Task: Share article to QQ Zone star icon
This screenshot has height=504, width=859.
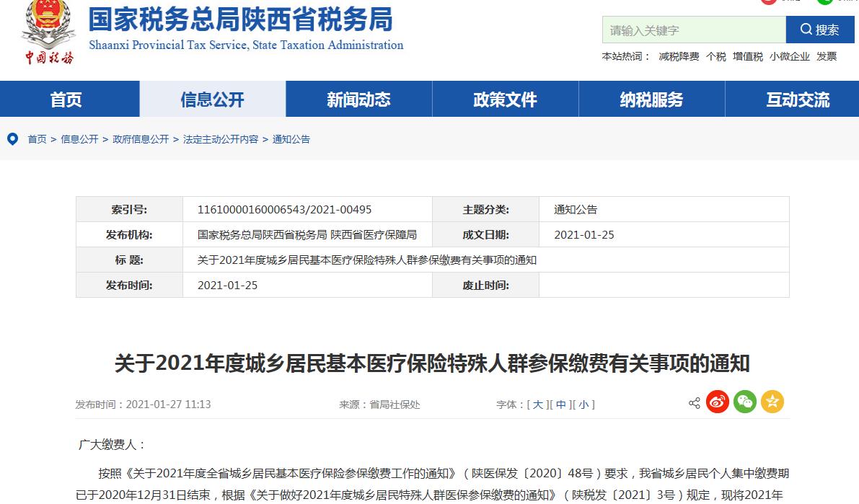Action: point(772,402)
